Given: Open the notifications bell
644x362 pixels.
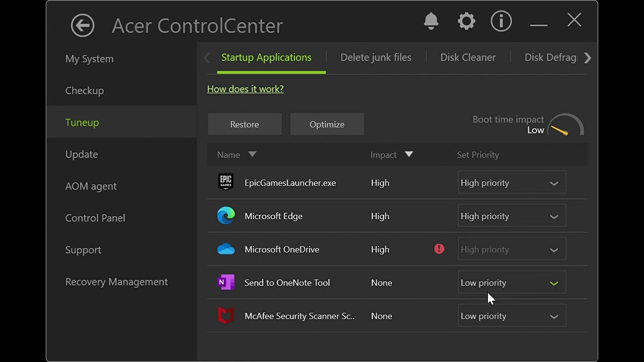Looking at the screenshot, I should [x=431, y=21].
